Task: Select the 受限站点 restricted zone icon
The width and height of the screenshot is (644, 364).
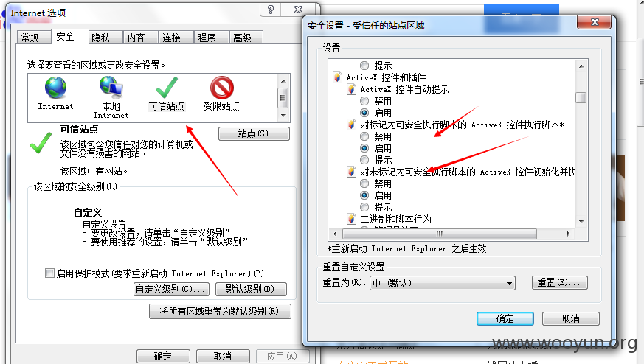Action: [x=222, y=88]
